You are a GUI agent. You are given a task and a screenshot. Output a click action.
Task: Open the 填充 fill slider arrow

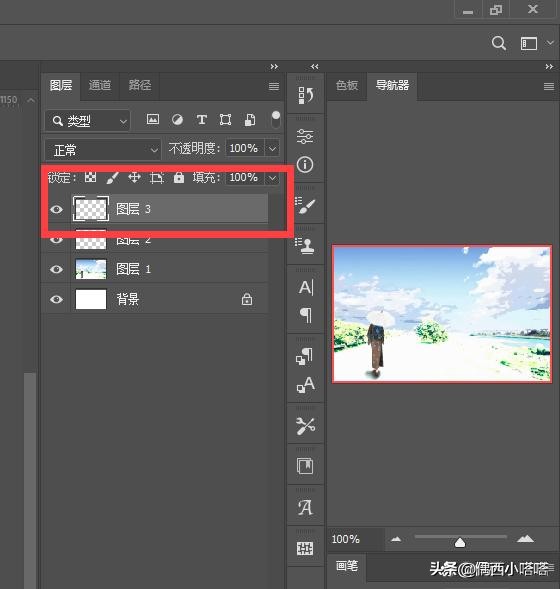tap(272, 177)
